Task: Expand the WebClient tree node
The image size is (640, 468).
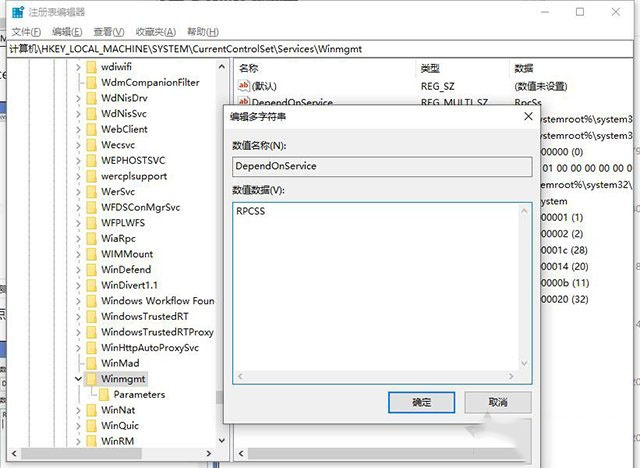Action: point(78,129)
